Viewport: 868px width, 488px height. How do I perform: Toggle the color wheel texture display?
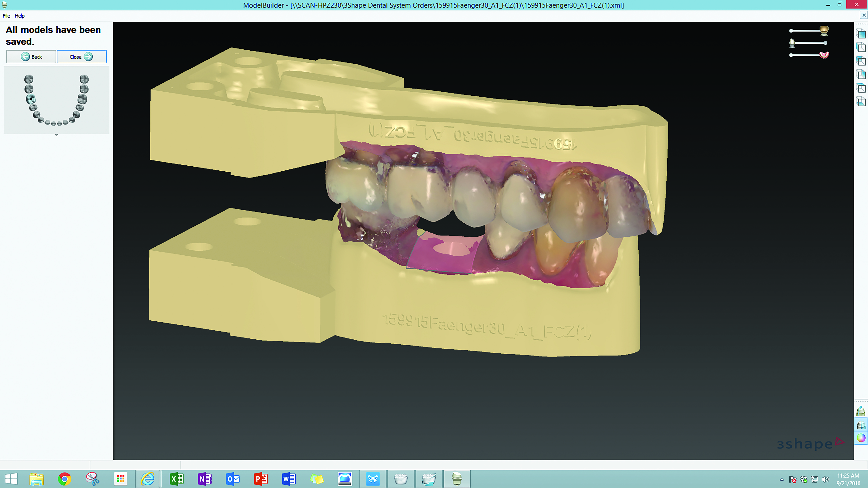point(861,438)
